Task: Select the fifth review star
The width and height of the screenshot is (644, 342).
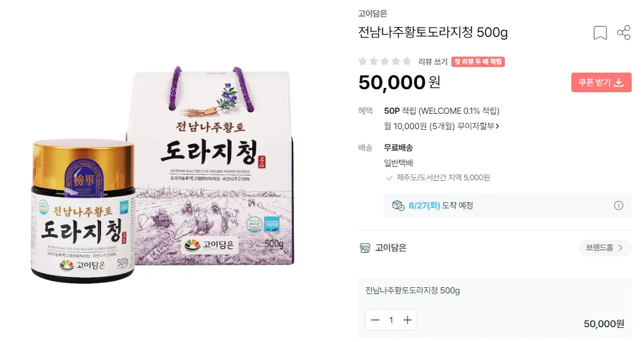Action: [x=406, y=62]
